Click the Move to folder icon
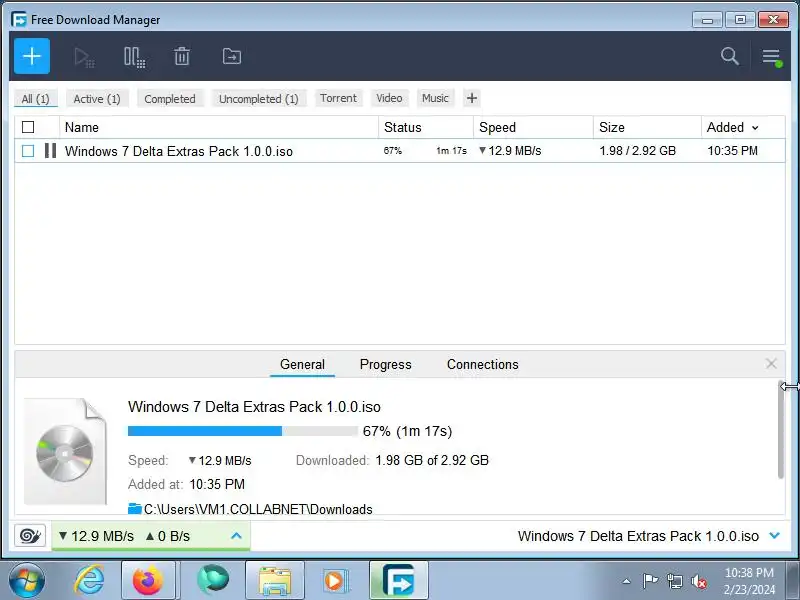This screenshot has height=600, width=800. pyautogui.click(x=232, y=56)
